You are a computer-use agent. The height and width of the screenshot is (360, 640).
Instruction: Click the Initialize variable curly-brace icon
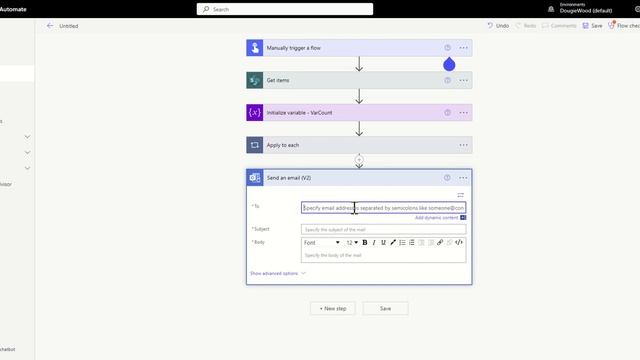[255, 113]
